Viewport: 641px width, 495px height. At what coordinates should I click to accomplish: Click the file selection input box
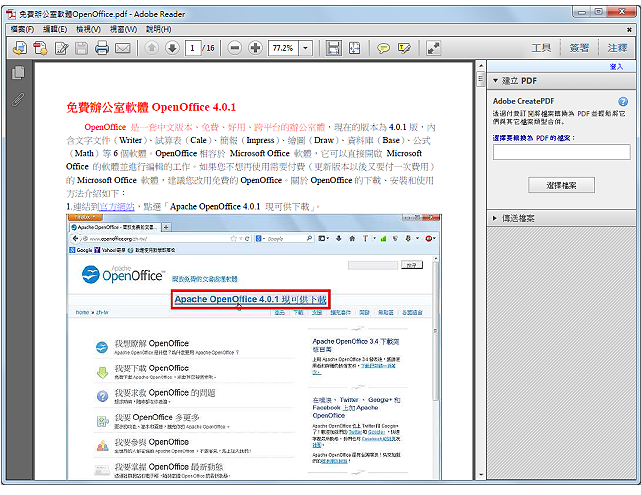point(561,152)
